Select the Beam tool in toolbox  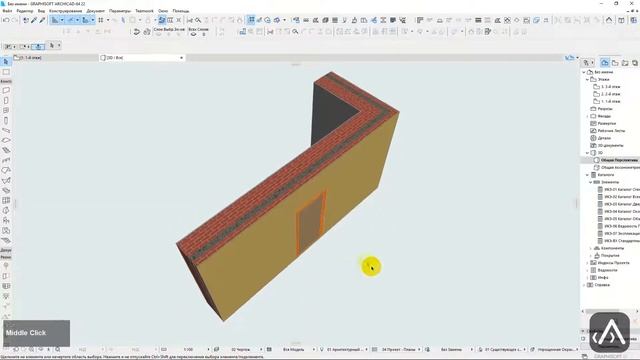click(x=6, y=130)
